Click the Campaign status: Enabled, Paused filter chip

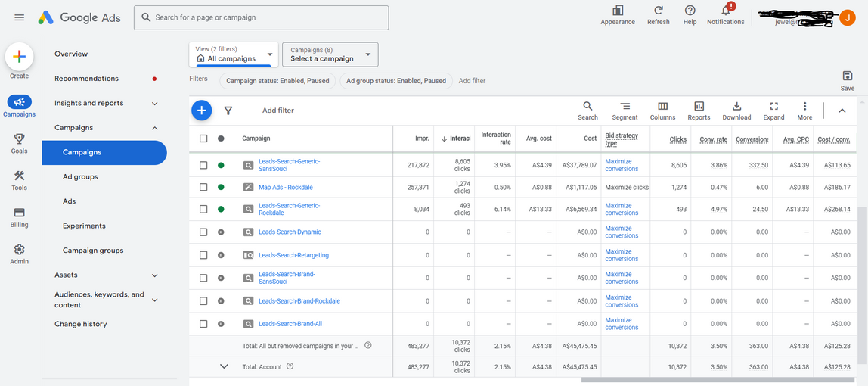[277, 81]
